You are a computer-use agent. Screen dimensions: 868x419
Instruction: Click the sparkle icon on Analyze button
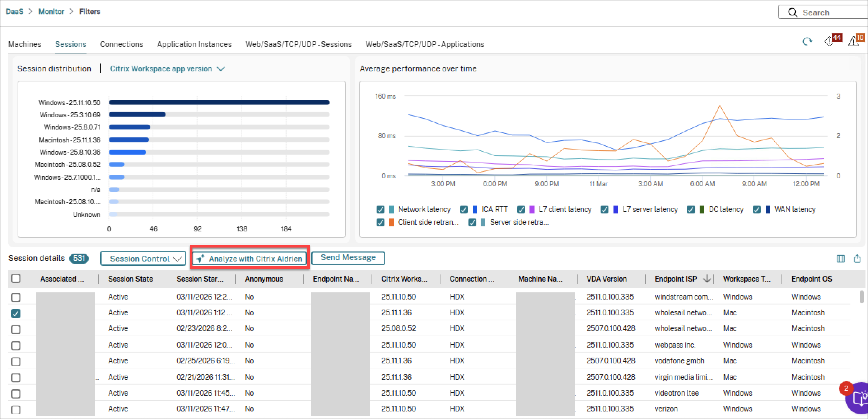coord(200,259)
